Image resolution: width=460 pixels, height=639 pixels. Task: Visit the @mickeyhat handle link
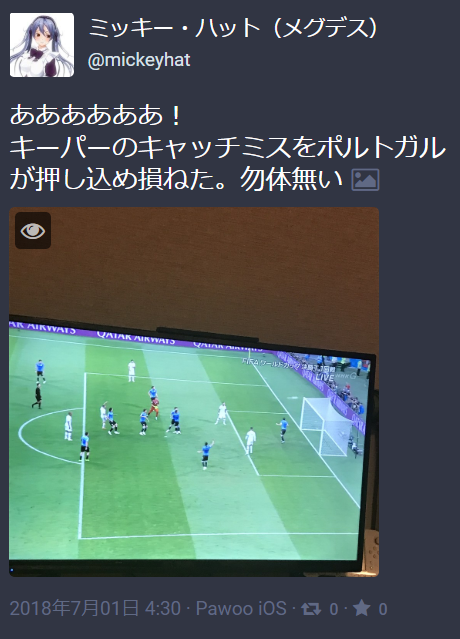(139, 60)
